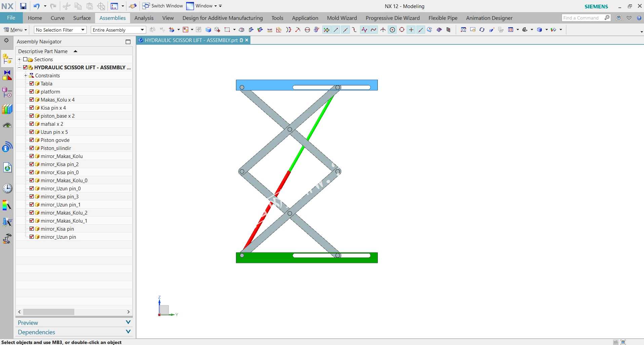Image resolution: width=644 pixels, height=345 pixels.
Task: Expand the Sections tree node
Action: coord(19,59)
